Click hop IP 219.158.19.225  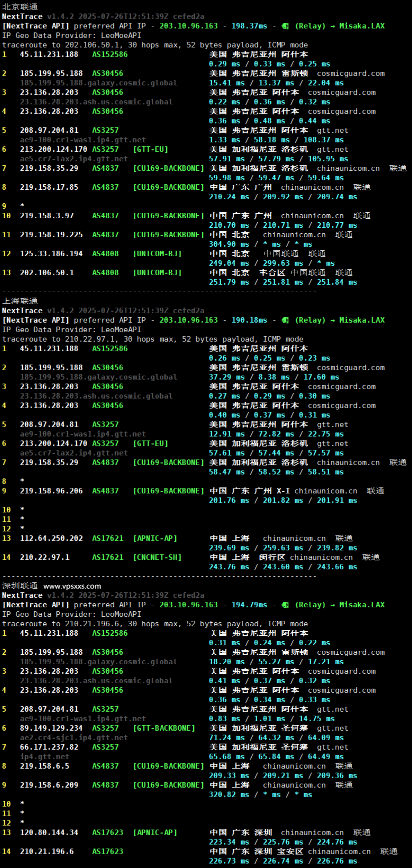tap(51, 235)
